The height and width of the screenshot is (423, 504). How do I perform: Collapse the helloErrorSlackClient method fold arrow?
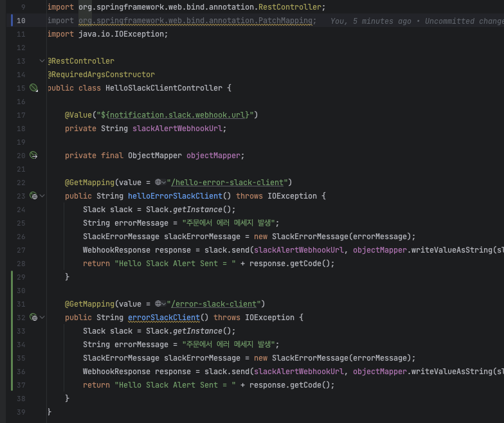click(42, 195)
